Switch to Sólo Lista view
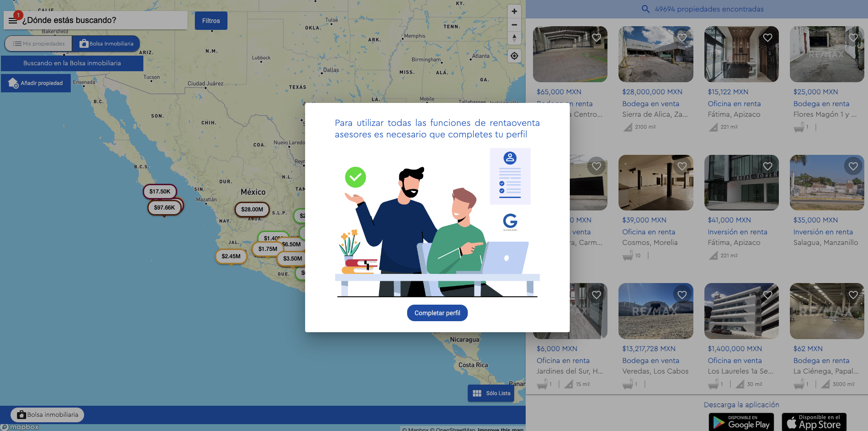Viewport: 868px width, 431px height. pos(491,393)
